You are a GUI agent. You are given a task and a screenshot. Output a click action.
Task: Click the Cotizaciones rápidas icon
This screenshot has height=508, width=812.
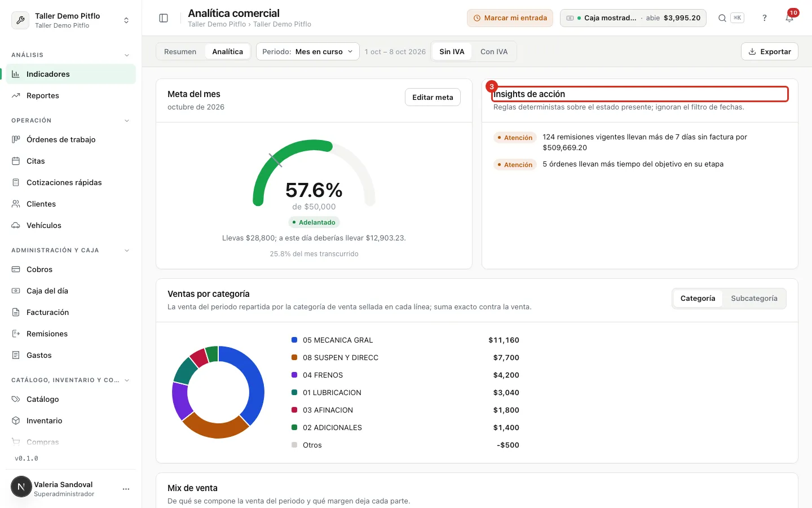pos(16,182)
